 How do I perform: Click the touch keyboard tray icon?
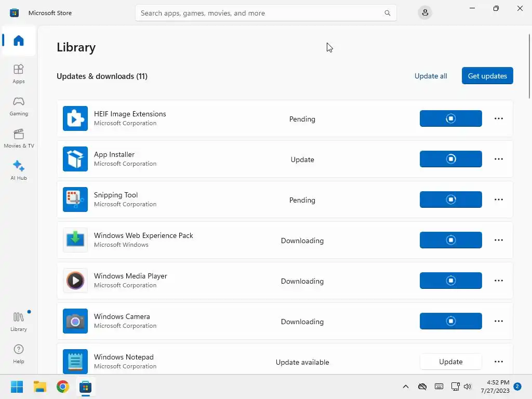click(x=438, y=387)
